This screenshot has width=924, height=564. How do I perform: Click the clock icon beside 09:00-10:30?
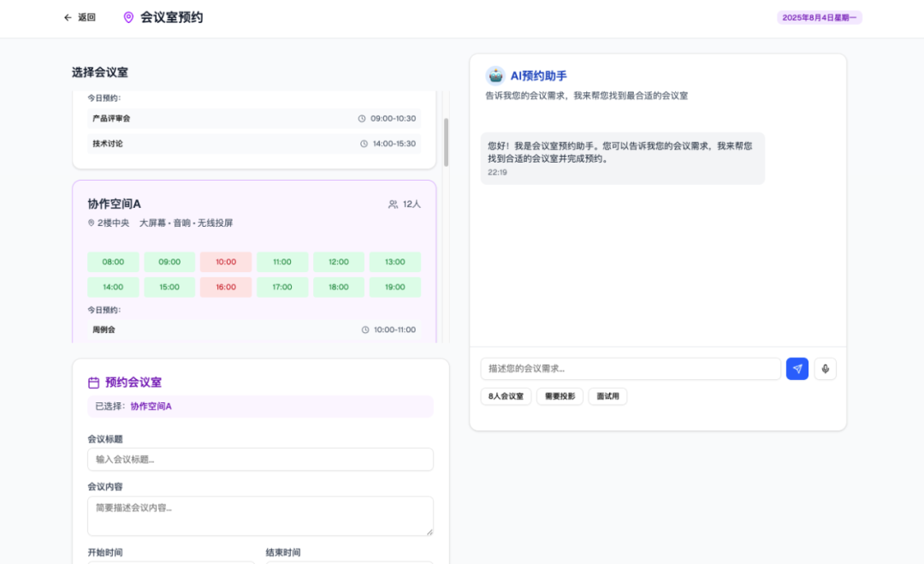(x=362, y=118)
